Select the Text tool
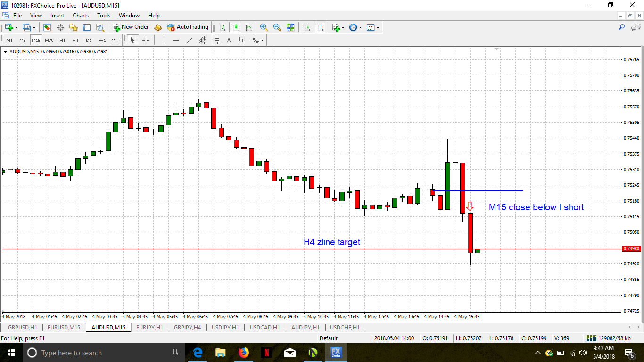Viewport: 644px width, 362px height. (229, 41)
